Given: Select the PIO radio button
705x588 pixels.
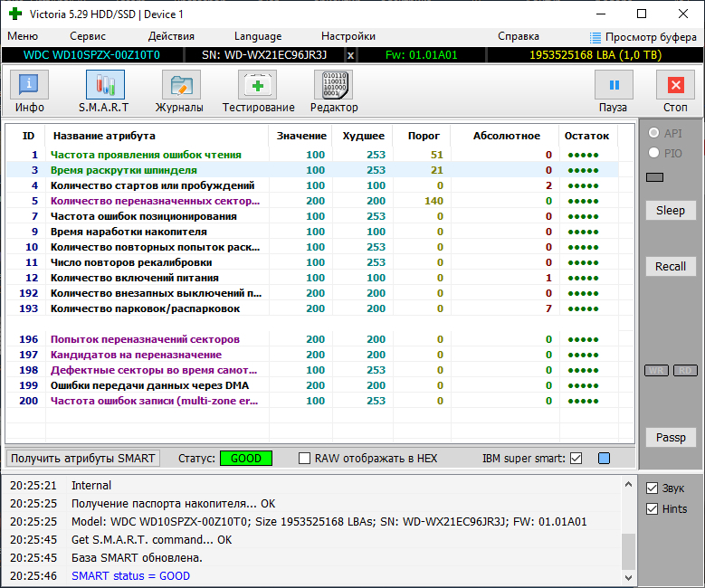Looking at the screenshot, I should pos(653,154).
